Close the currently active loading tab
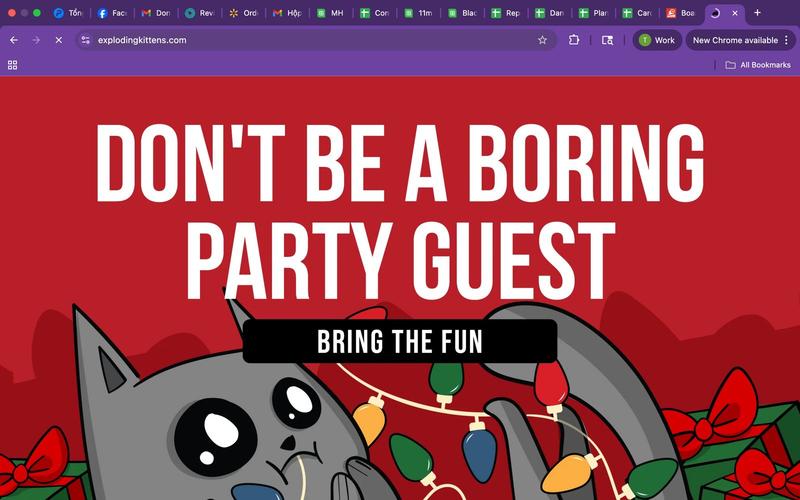 pos(736,13)
